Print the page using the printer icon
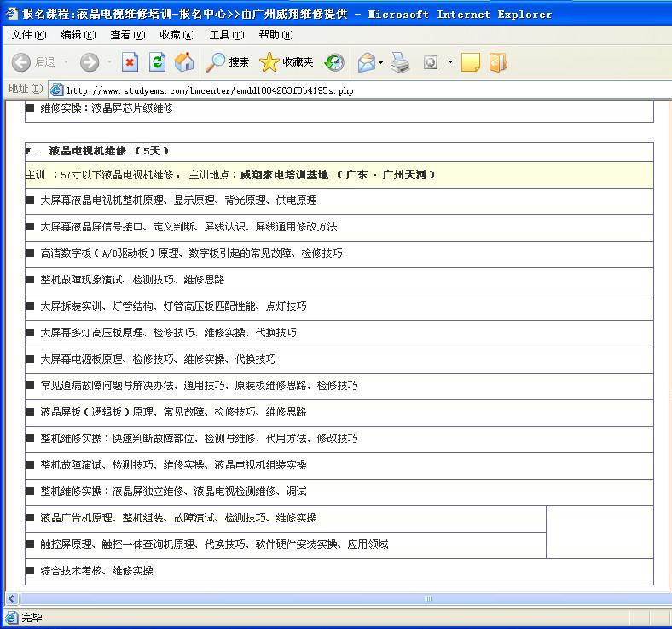Screen dimensions: 672x629 400,61
